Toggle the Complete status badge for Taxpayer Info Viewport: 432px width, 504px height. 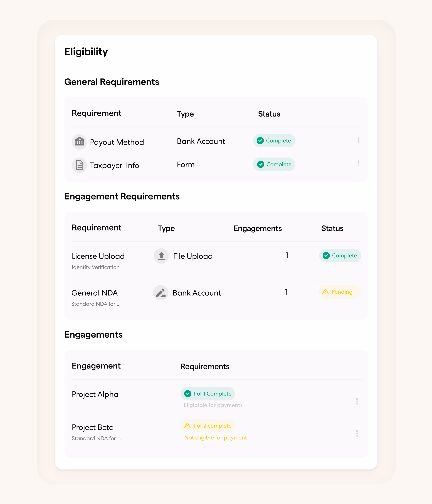[x=274, y=164]
